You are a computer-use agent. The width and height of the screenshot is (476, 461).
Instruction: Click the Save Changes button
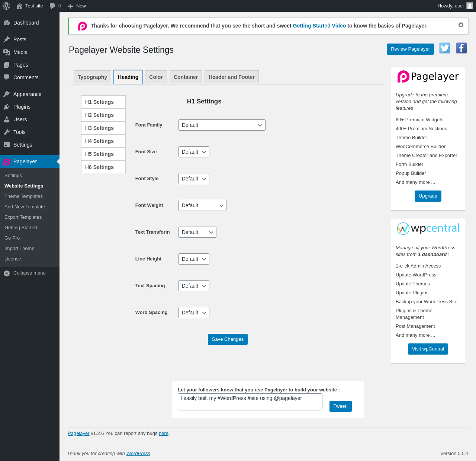tap(228, 339)
